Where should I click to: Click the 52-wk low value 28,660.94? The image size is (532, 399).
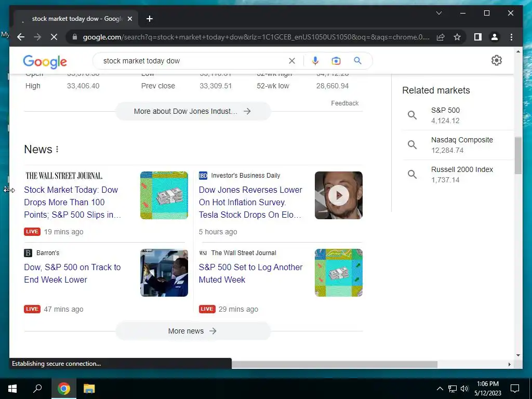point(332,86)
